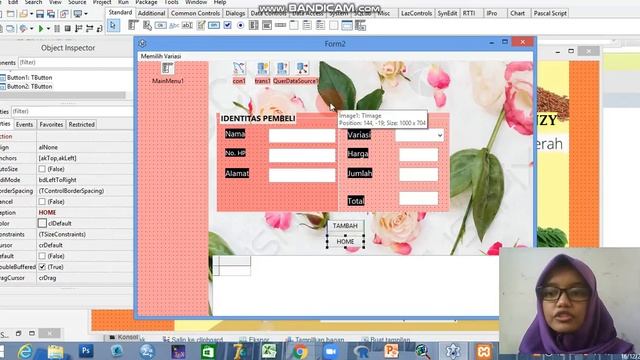640x360 pixels.
Task: Pick the TRadioButton component from palette
Action: [240, 25]
